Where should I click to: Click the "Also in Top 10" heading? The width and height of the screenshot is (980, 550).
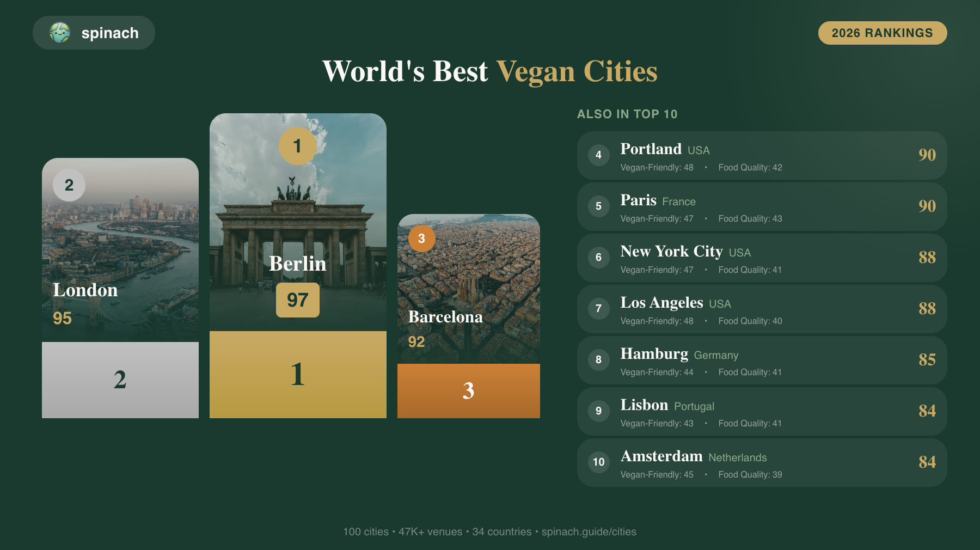(627, 114)
